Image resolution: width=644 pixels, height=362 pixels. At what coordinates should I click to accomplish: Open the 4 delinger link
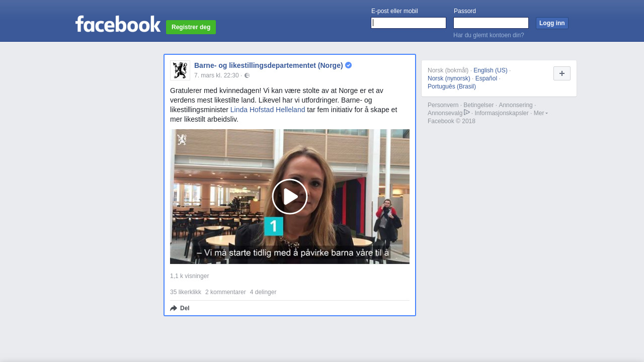pyautogui.click(x=263, y=292)
